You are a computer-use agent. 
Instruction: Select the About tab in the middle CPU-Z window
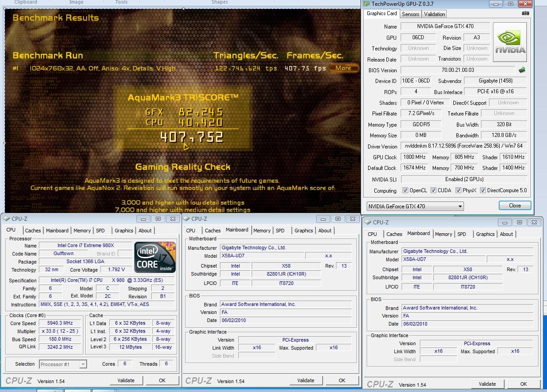pos(325,231)
